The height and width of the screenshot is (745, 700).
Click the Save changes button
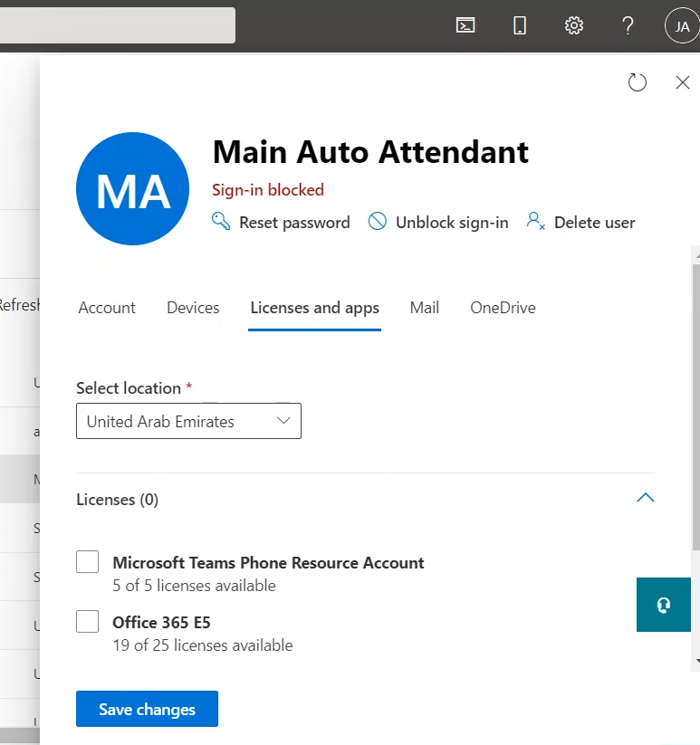point(147,710)
